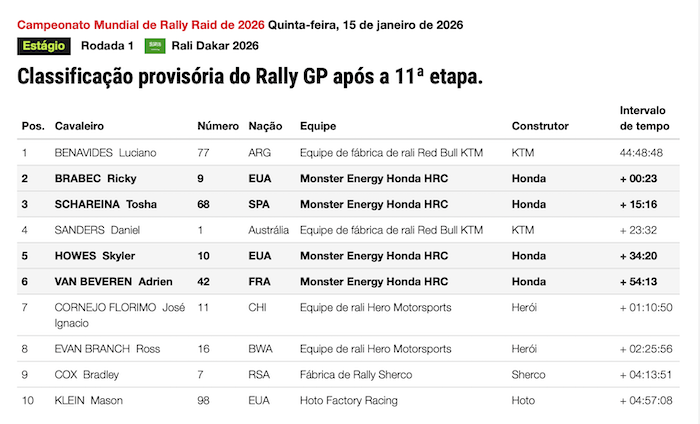Select the Estágio badge
700x424 pixels.
(x=44, y=45)
